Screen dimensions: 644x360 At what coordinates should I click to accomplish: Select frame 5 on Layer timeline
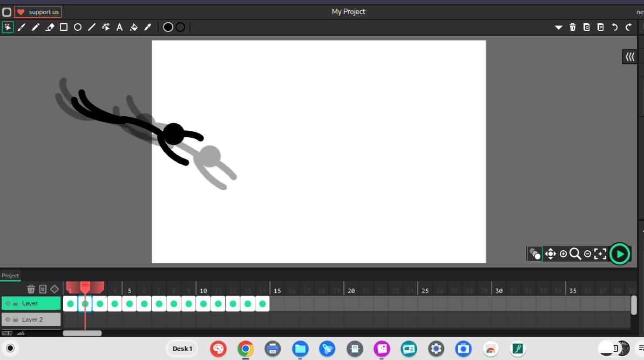[130, 304]
